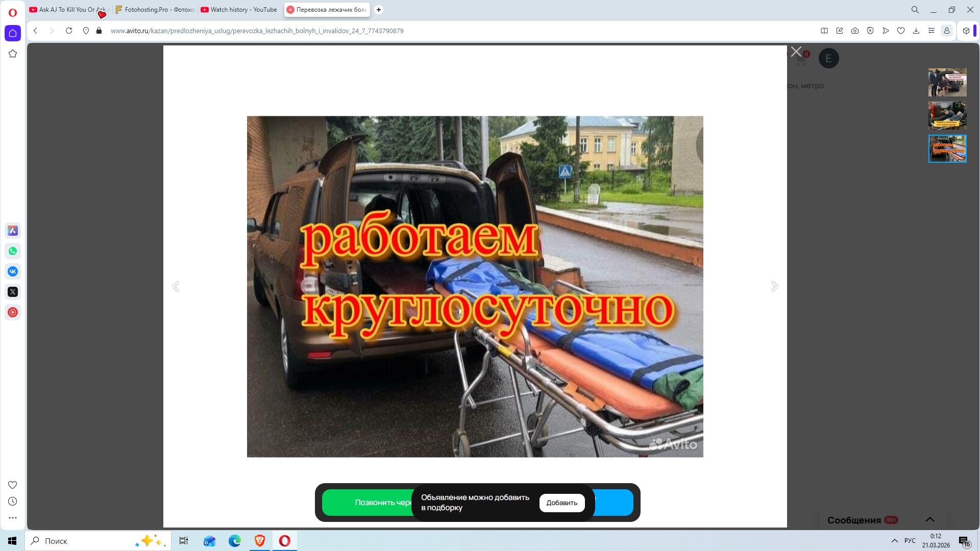Expand the Сообщения chat panel
This screenshot has height=551, width=980.
[x=930, y=519]
